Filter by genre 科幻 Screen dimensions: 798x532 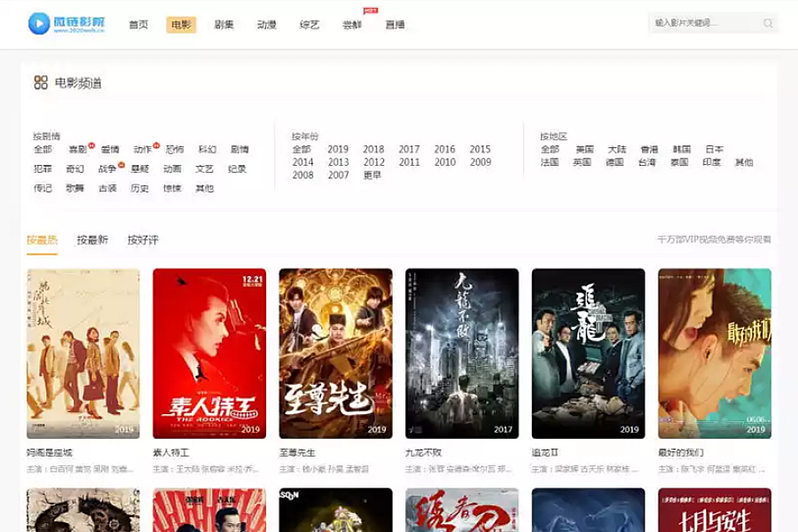coord(207,150)
